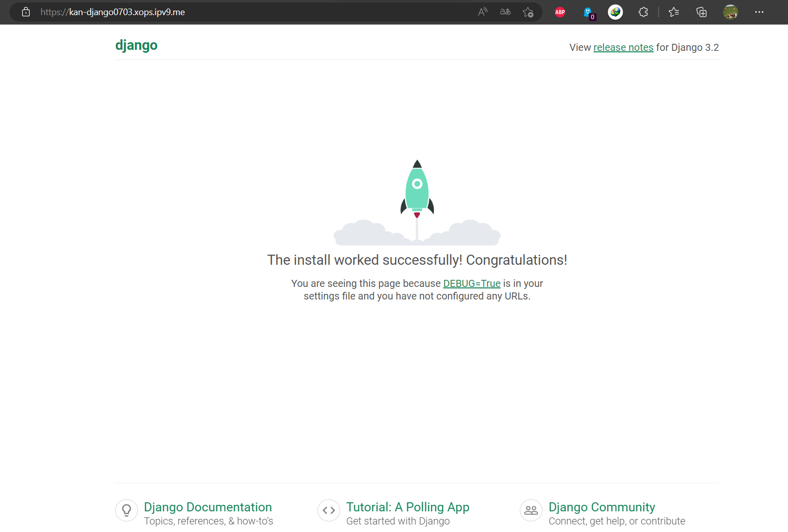This screenshot has height=532, width=788.
Task: Click the blue extension icon with zero badge
Action: [588, 12]
